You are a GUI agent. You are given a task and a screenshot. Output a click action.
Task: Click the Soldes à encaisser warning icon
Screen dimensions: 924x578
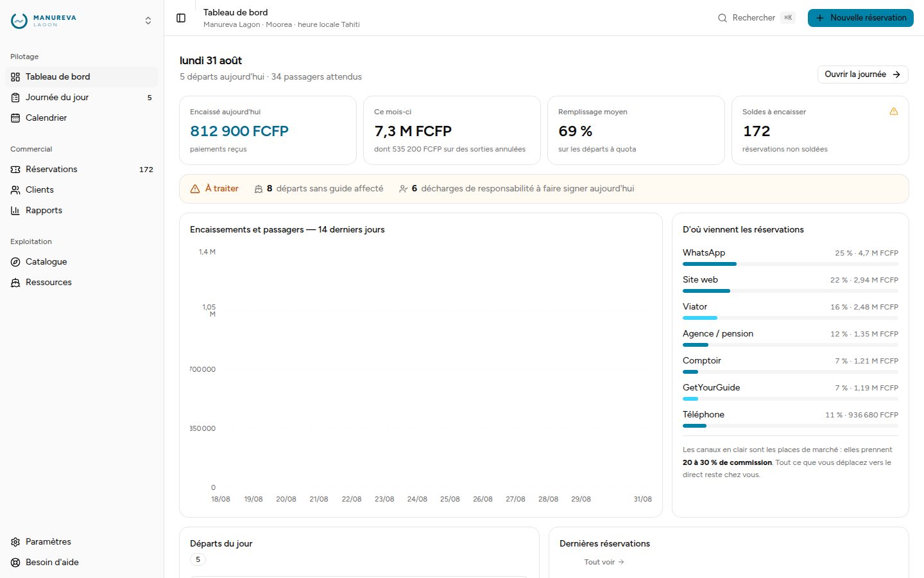894,112
